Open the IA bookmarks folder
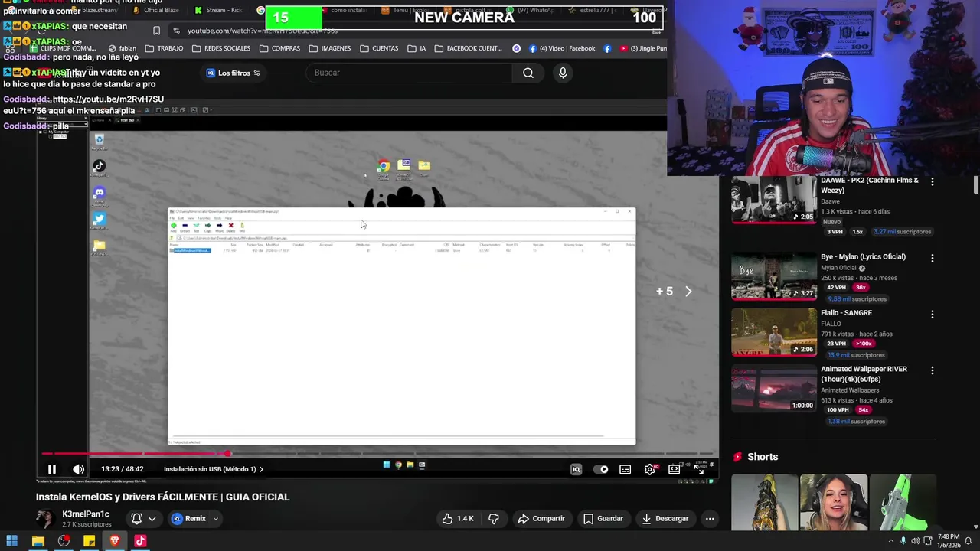The image size is (980, 551). click(416, 48)
